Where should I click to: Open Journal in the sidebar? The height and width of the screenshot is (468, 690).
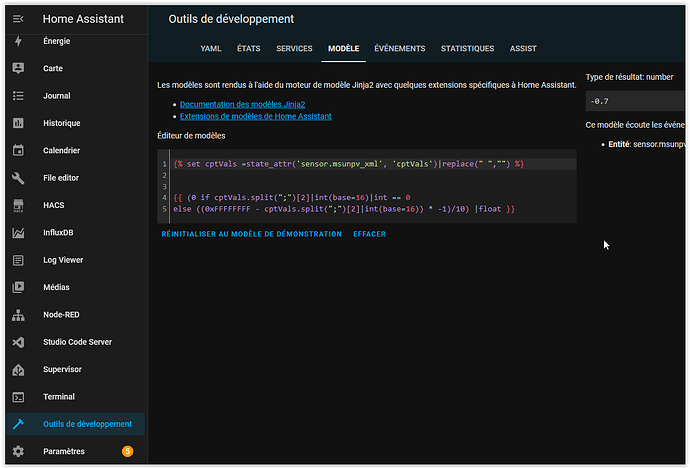[56, 96]
